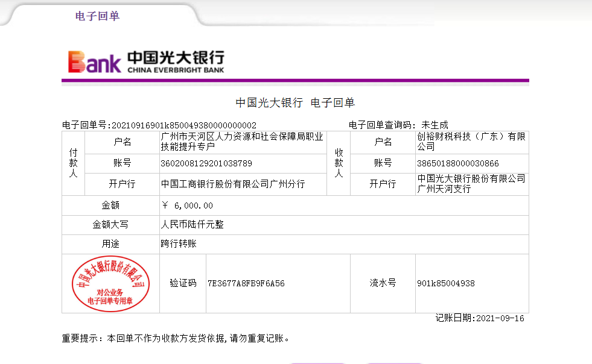This screenshot has width=592, height=364.
Task: Click payee bank 中国光大银行股份有限公司广州天河支行
Action: coord(471,184)
